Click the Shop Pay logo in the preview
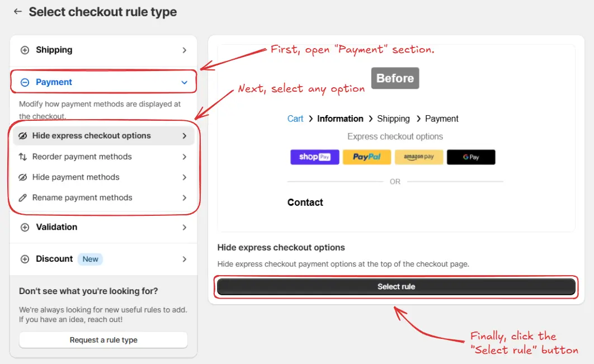 coord(314,157)
